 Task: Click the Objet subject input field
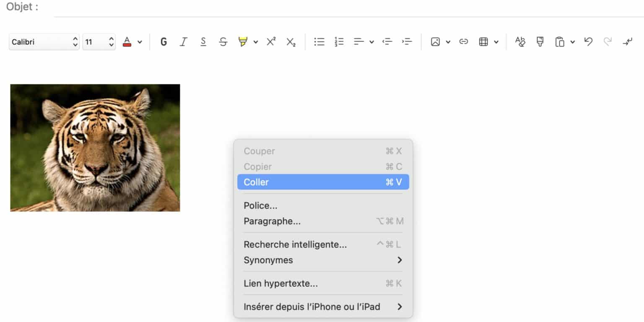tap(335, 8)
